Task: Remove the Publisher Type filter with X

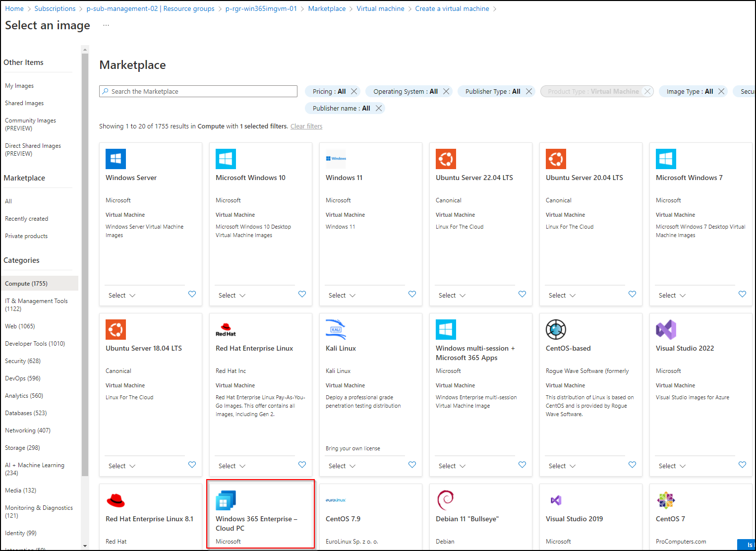Action: (529, 91)
